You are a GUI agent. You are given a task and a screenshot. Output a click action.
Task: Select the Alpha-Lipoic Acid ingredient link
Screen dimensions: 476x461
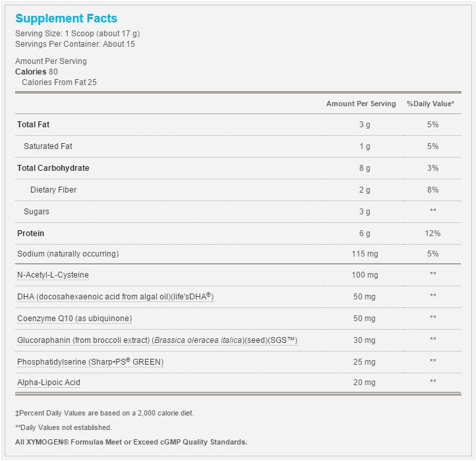click(x=49, y=383)
